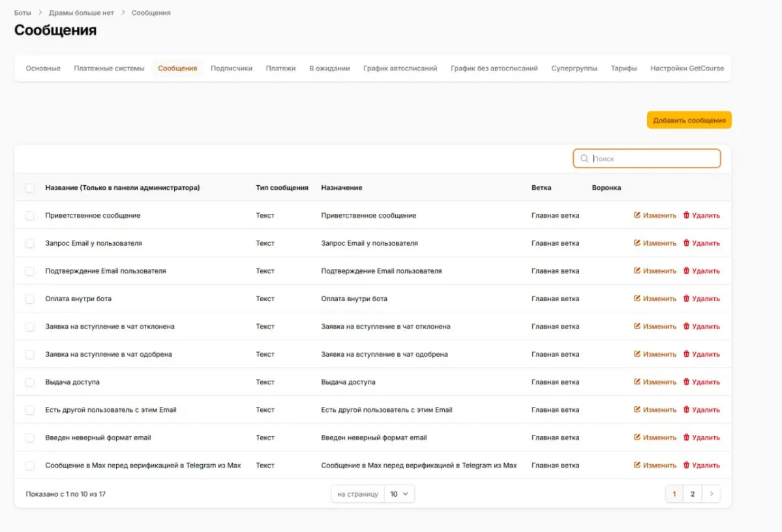
Task: Open the per-page dropdown showing 10
Action: (x=399, y=494)
